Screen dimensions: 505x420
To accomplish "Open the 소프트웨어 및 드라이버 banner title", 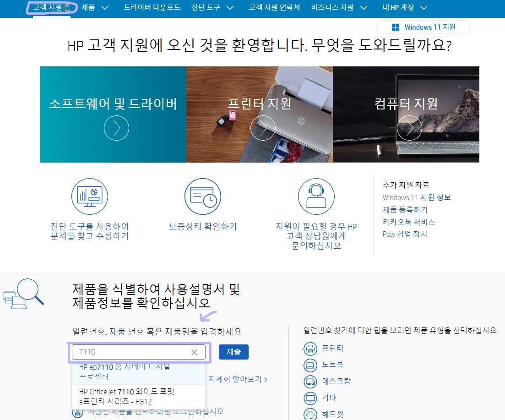I will tap(113, 104).
